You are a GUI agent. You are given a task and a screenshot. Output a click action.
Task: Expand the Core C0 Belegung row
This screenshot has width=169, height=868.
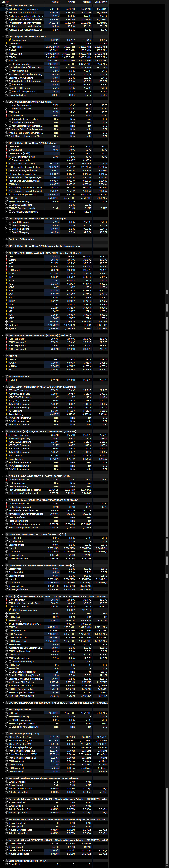6,222
